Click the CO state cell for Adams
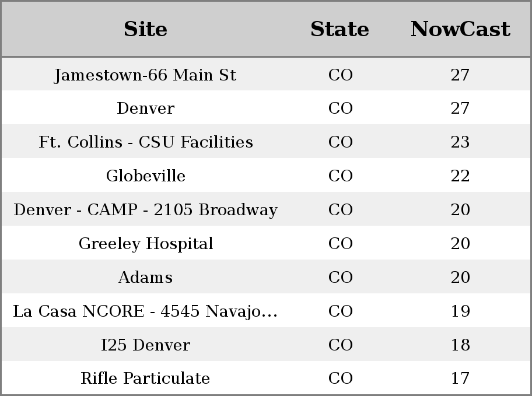The height and width of the screenshot is (396, 532). click(x=340, y=277)
